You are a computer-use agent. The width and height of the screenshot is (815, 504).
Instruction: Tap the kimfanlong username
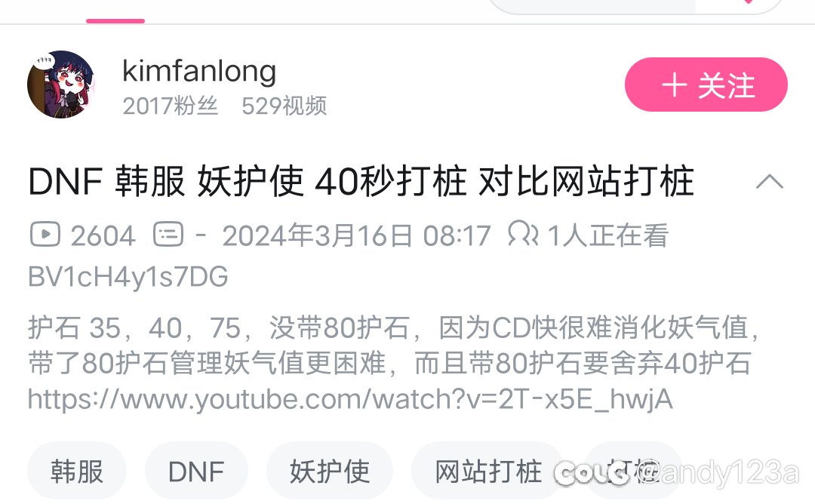[x=199, y=70]
